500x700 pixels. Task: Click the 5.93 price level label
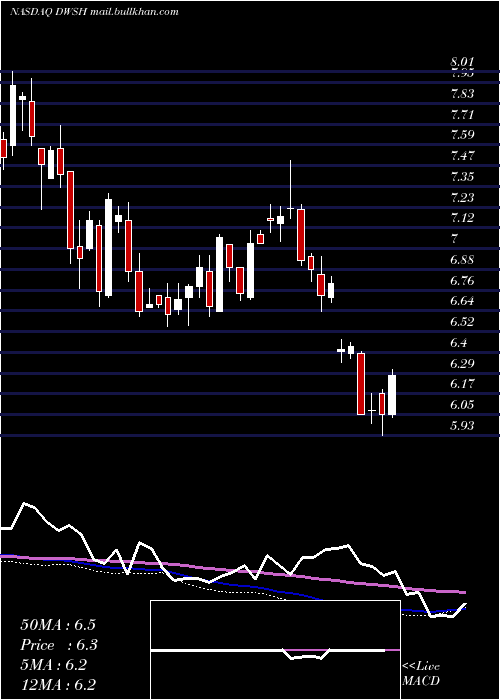pos(462,425)
